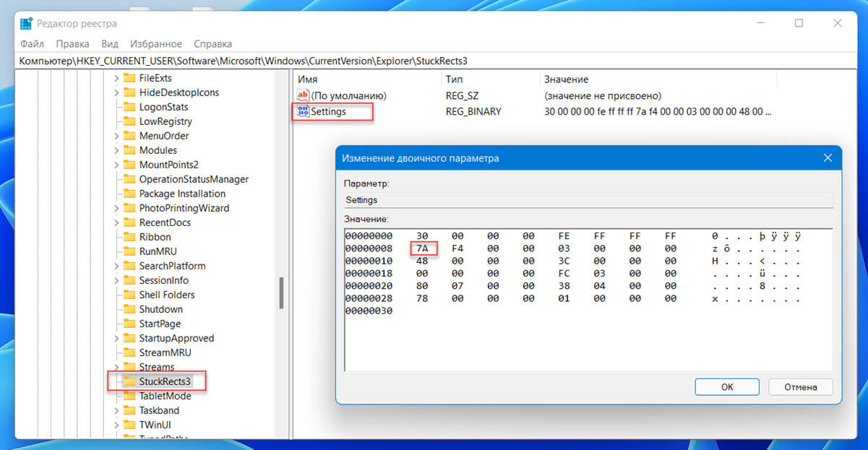Select the 80 byte in row 00000020
The width and height of the screenshot is (868, 450).
click(423, 285)
